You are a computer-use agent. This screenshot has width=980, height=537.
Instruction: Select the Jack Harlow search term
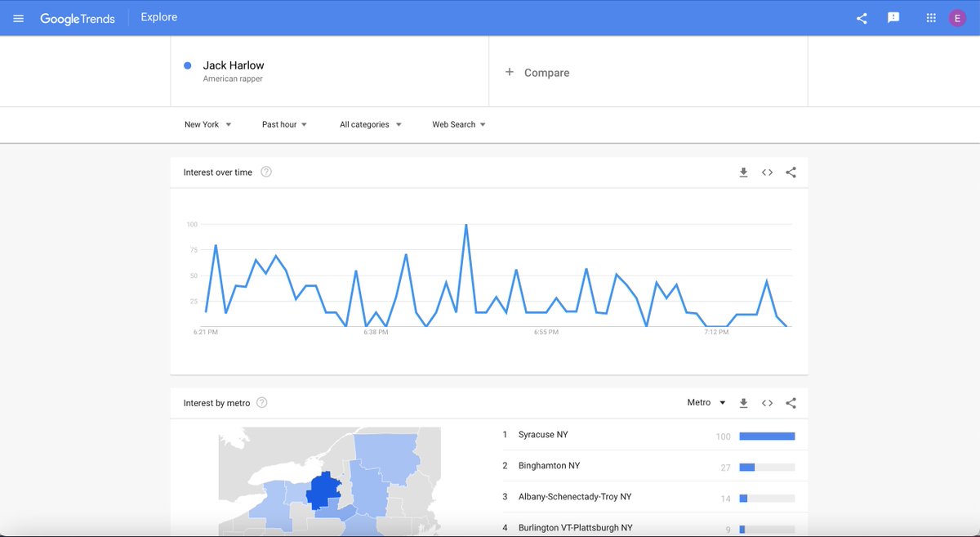tap(234, 65)
